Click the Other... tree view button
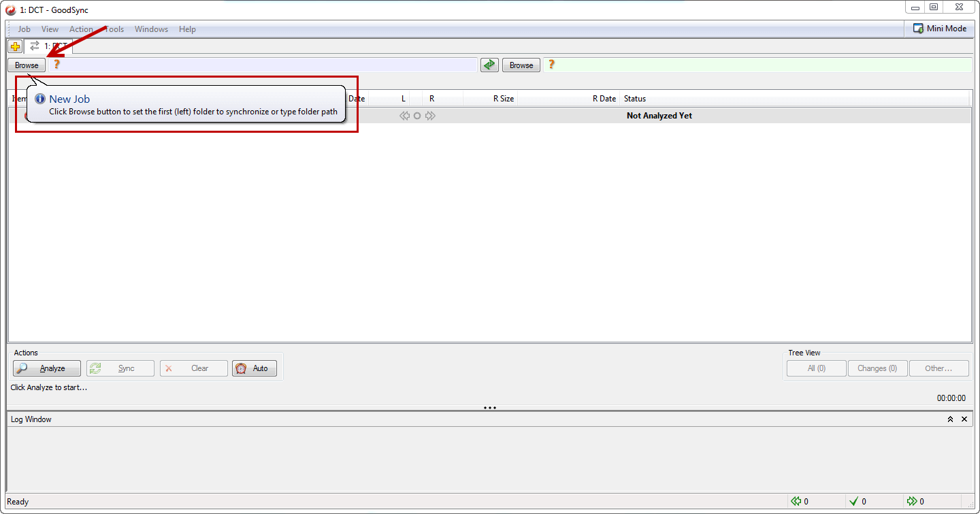 [938, 368]
